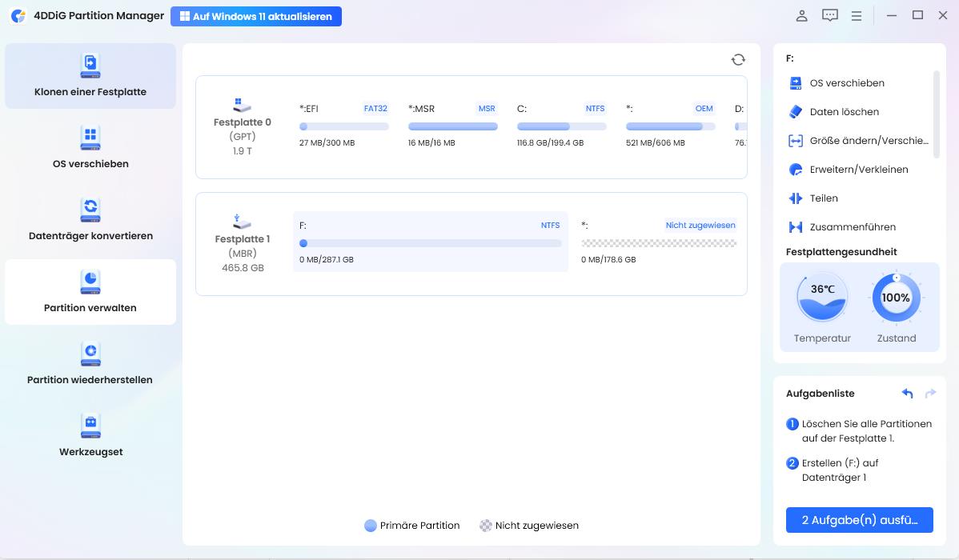Click the Auf Windows 11 aktualisieren button
The height and width of the screenshot is (560, 959).
(x=256, y=15)
